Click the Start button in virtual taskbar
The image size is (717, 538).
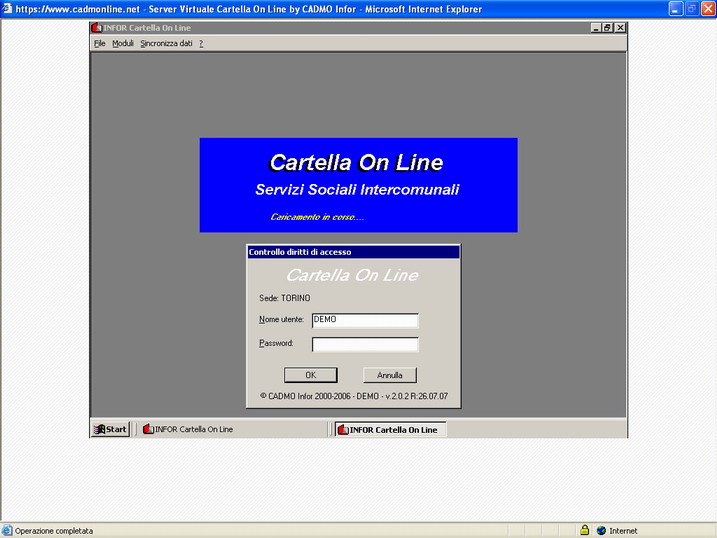[110, 429]
